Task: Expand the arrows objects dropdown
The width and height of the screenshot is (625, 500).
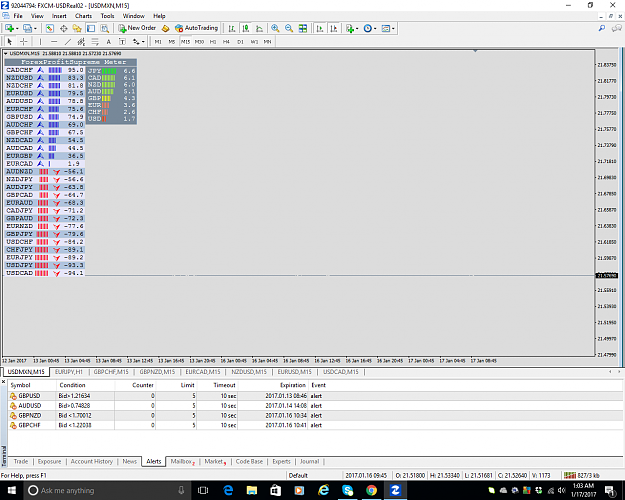Action: (x=143, y=41)
